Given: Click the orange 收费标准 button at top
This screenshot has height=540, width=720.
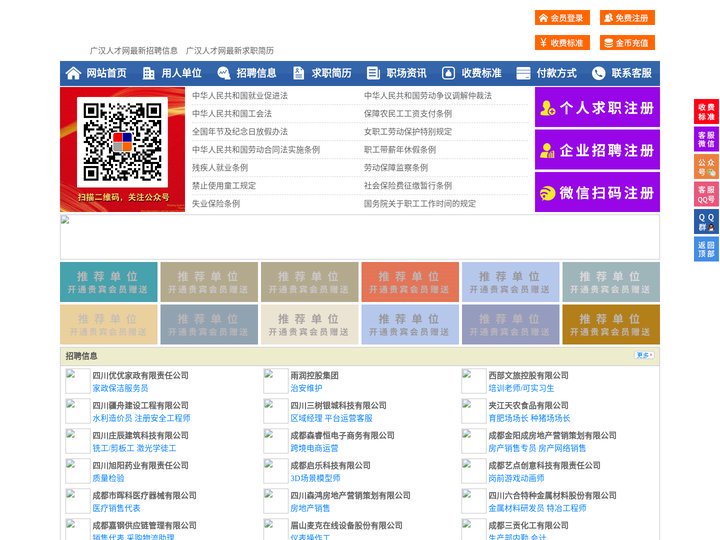Looking at the screenshot, I should pos(562,43).
